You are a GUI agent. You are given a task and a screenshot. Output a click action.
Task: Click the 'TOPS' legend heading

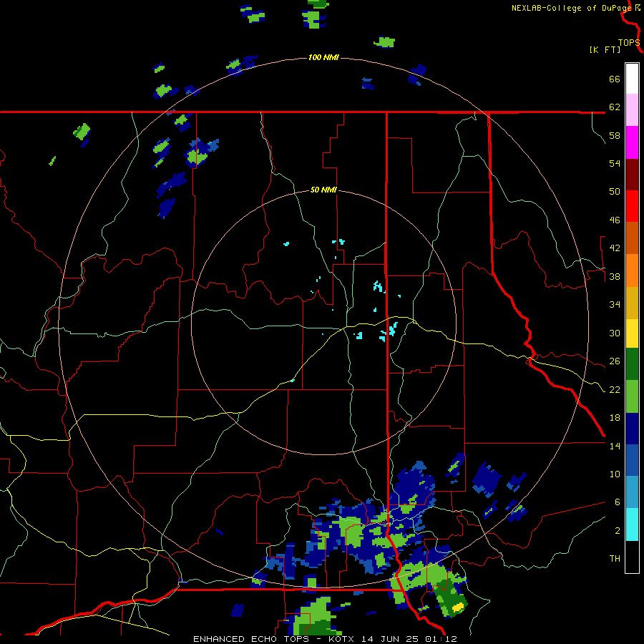(x=629, y=43)
